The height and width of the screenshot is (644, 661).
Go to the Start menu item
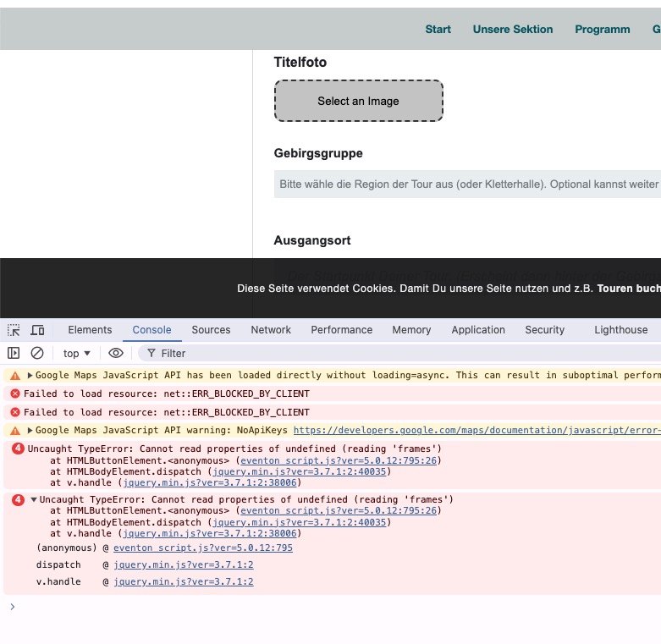438,29
